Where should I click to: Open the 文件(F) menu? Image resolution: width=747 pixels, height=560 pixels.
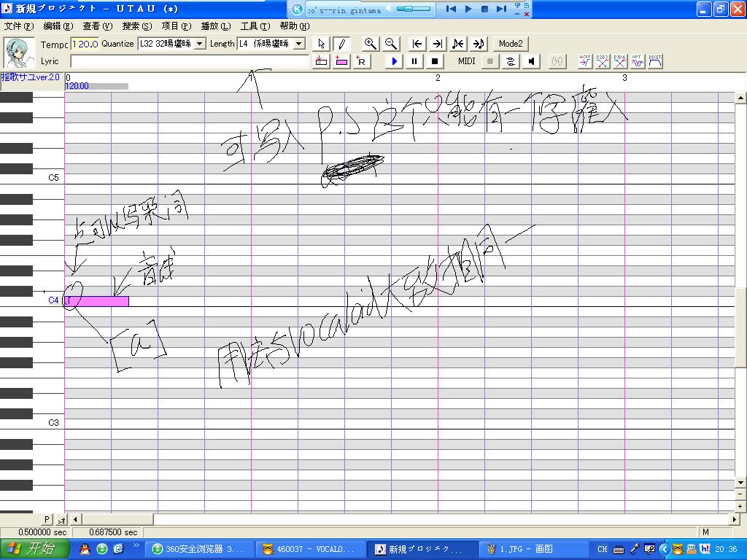click(19, 26)
